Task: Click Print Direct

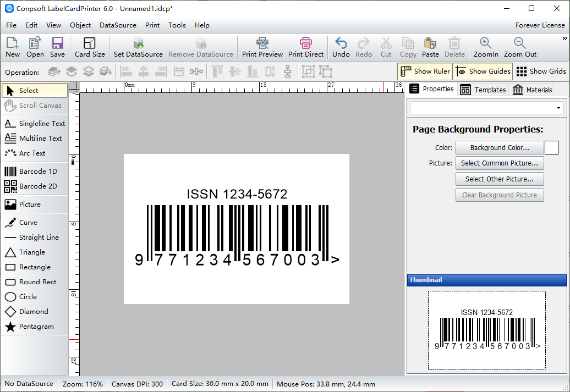Action: click(x=306, y=47)
